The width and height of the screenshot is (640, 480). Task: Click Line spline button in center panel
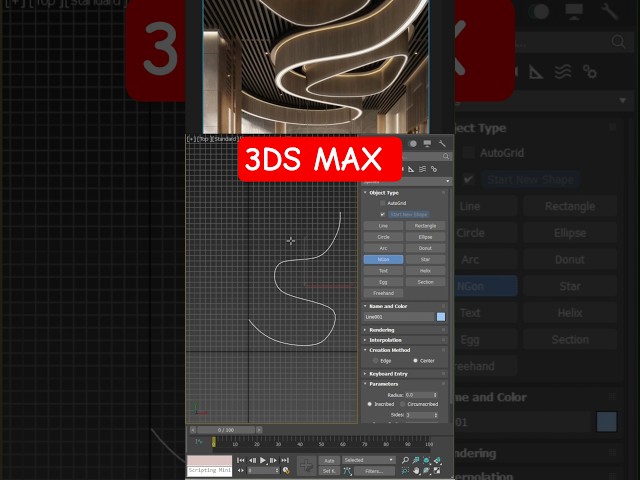click(x=383, y=226)
